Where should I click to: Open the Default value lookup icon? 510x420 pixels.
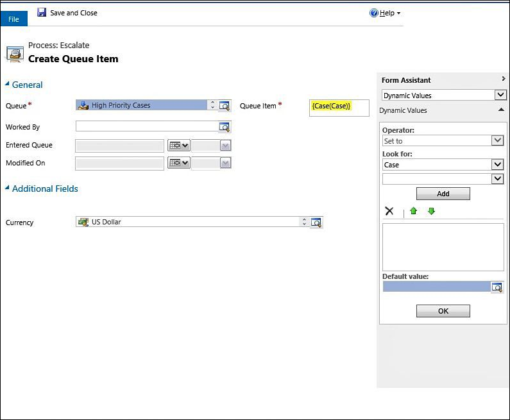coord(497,287)
